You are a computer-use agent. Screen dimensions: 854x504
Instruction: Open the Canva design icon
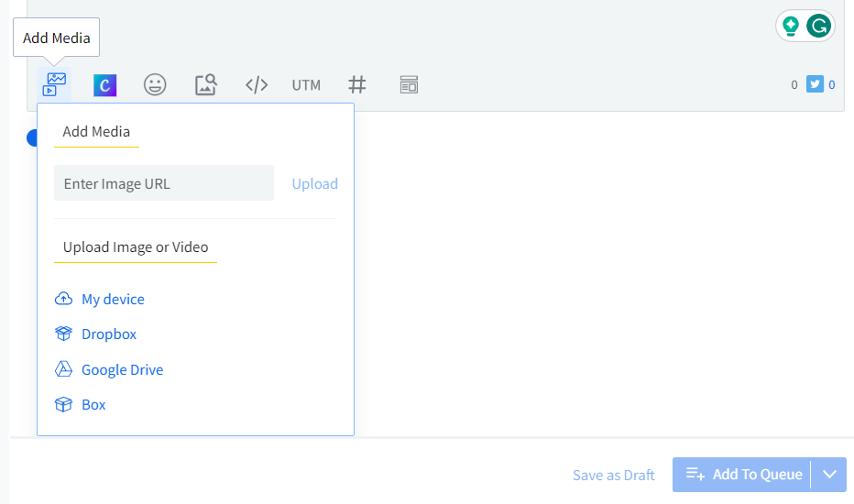point(105,85)
